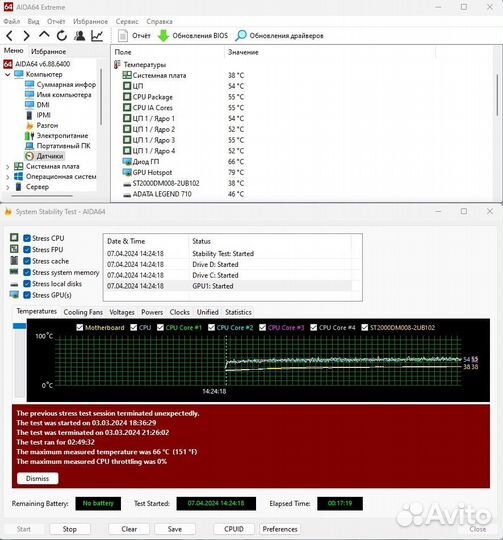Screen dimensions: 503x540
Task: Switch to the Меню sidebar tab
Action: tap(13, 51)
